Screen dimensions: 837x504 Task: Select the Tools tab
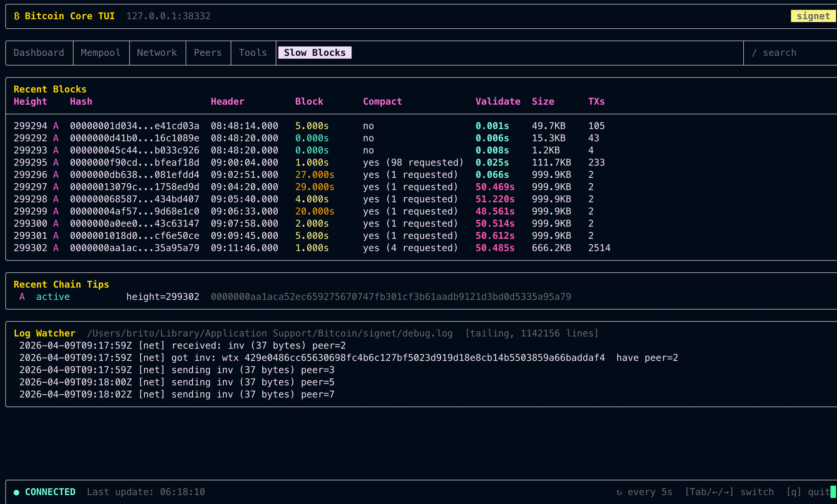coord(253,53)
